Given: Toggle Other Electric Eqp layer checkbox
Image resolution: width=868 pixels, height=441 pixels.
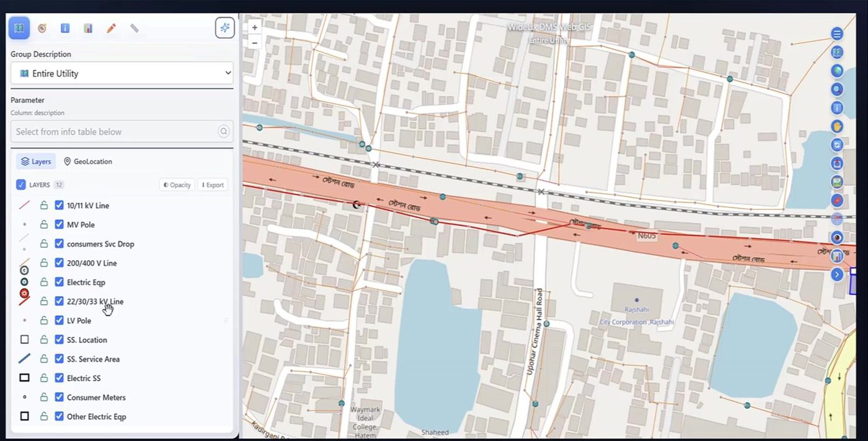Looking at the screenshot, I should (60, 417).
